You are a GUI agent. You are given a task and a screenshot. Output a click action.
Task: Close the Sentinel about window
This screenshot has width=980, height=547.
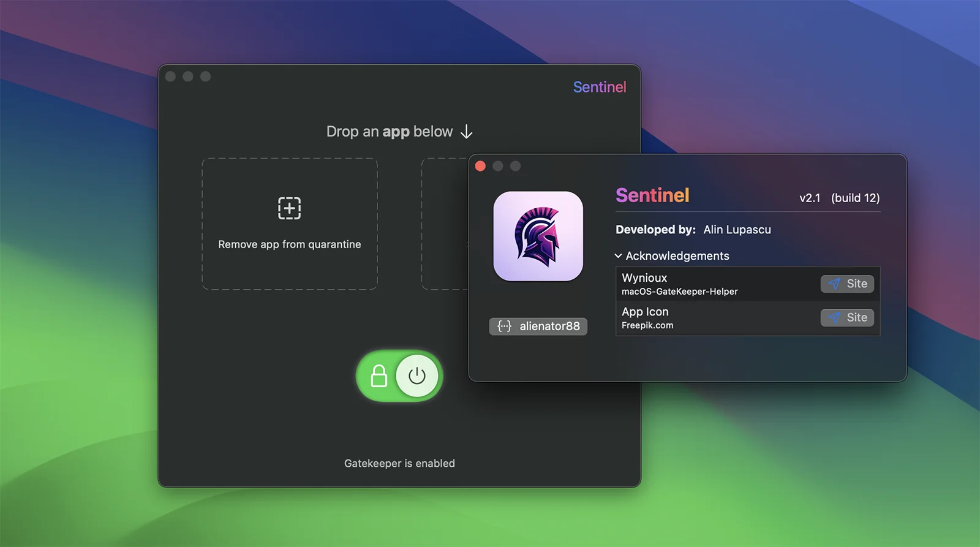(x=481, y=166)
